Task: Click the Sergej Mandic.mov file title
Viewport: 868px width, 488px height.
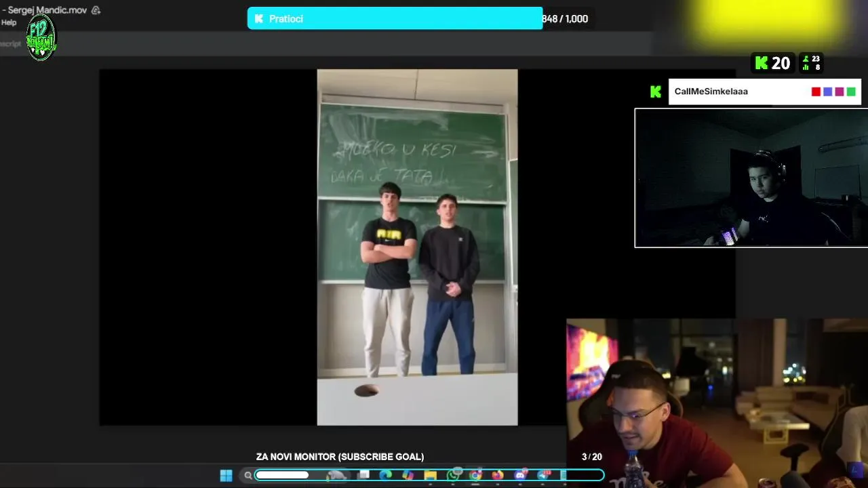Action: click(x=47, y=10)
